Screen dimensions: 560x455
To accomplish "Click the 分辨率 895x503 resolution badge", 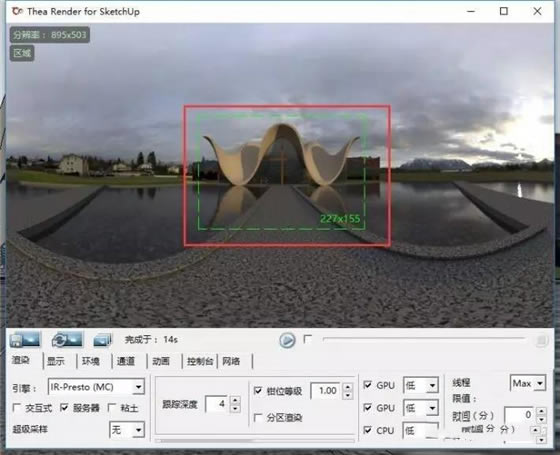I will click(x=50, y=35).
